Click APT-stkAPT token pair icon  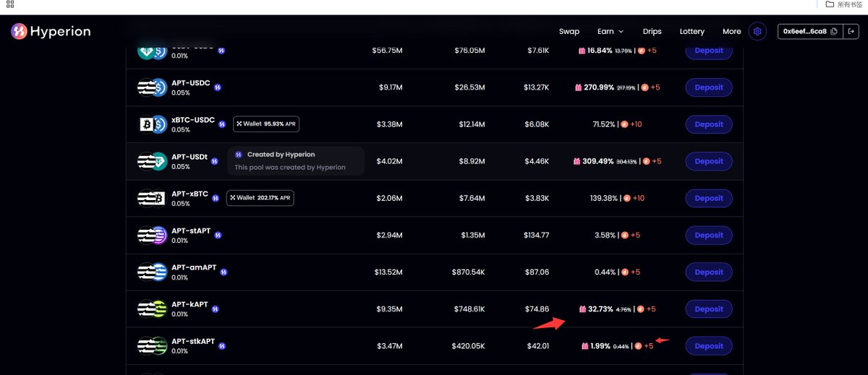[152, 346]
